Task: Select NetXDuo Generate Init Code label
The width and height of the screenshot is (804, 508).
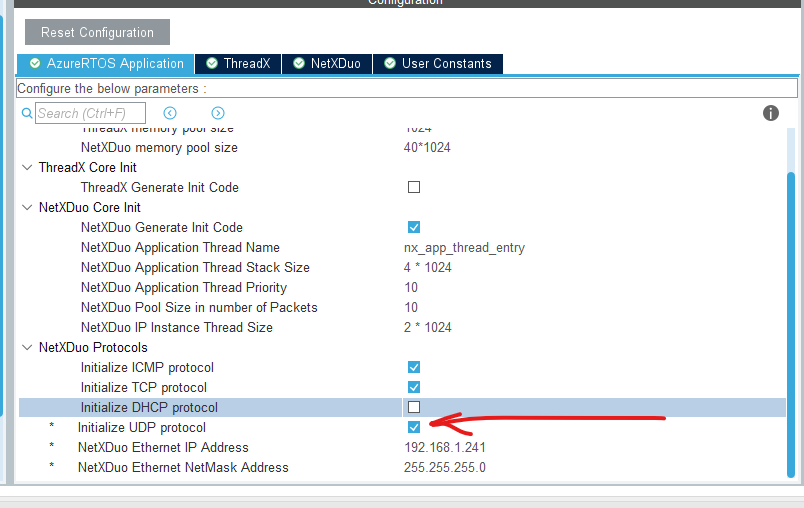Action: click(x=162, y=228)
